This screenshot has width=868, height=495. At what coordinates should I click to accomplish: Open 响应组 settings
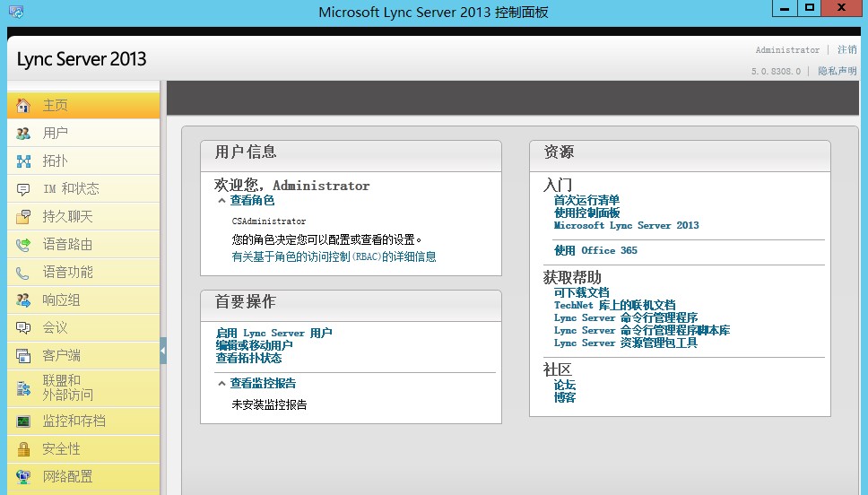[x=83, y=300]
